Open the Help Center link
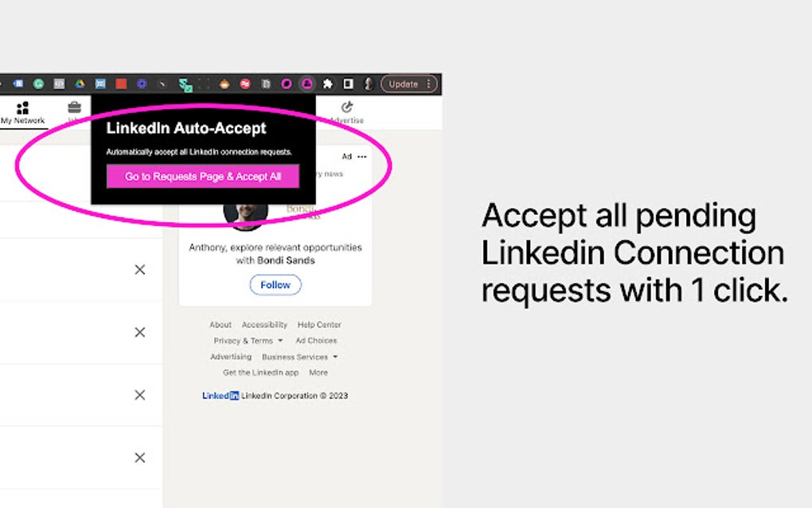Viewport: 812px width, 508px height. tap(319, 325)
